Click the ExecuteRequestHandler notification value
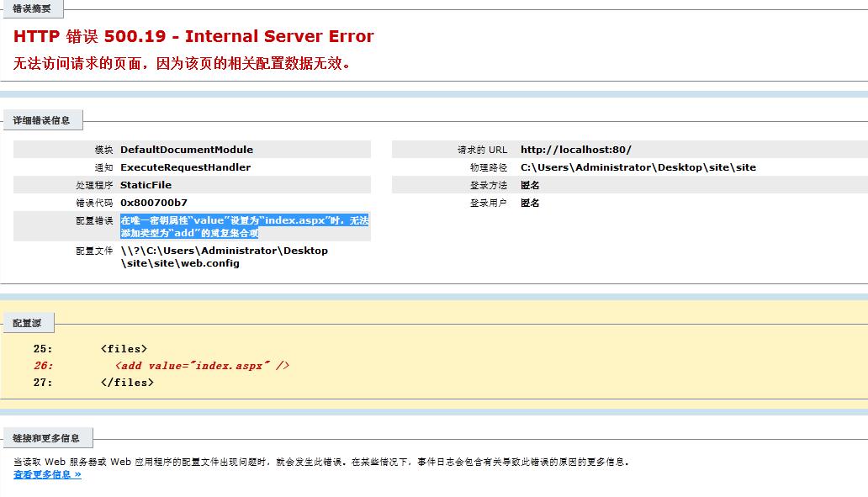868x497 pixels. (185, 167)
